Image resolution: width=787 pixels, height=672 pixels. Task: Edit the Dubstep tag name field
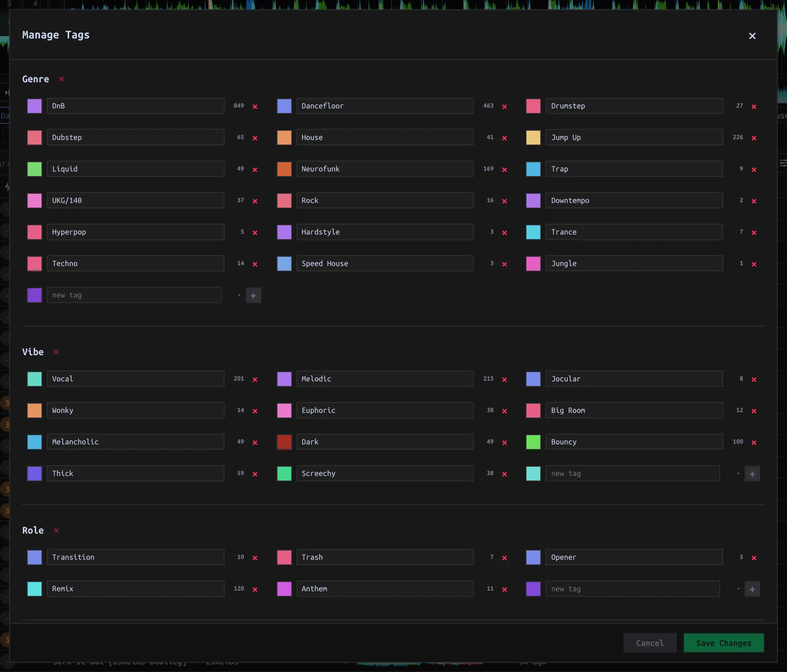click(136, 138)
